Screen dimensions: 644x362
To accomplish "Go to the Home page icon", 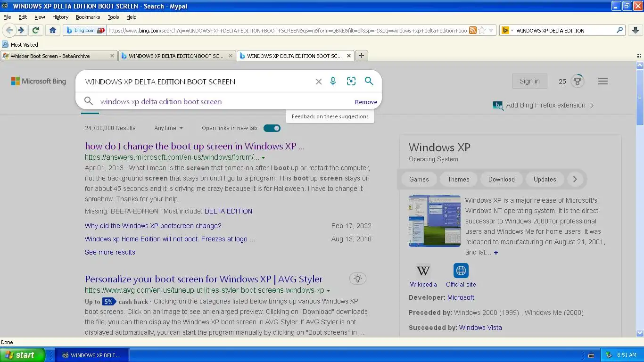I will [x=53, y=30].
